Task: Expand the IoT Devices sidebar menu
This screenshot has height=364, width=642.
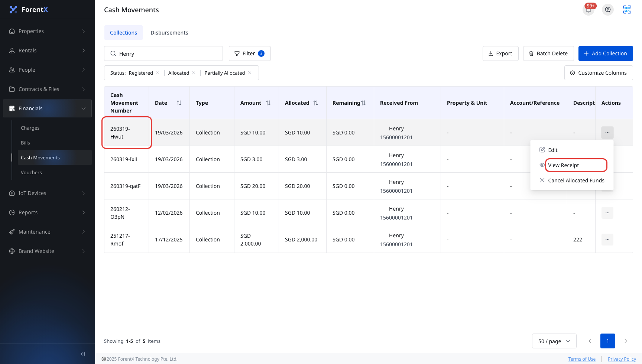Action: click(x=47, y=193)
